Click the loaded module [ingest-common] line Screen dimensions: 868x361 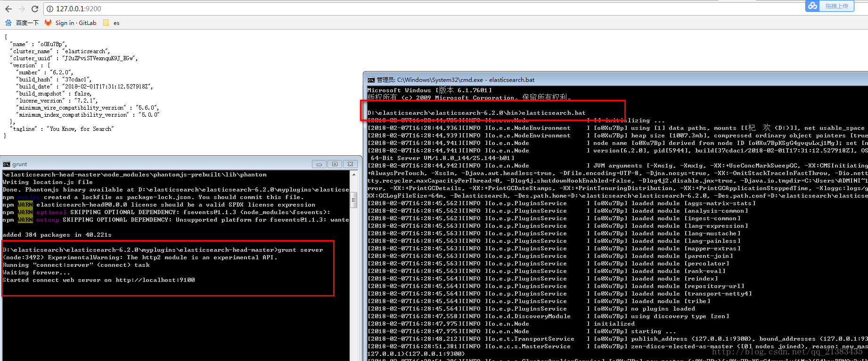tap(554, 218)
